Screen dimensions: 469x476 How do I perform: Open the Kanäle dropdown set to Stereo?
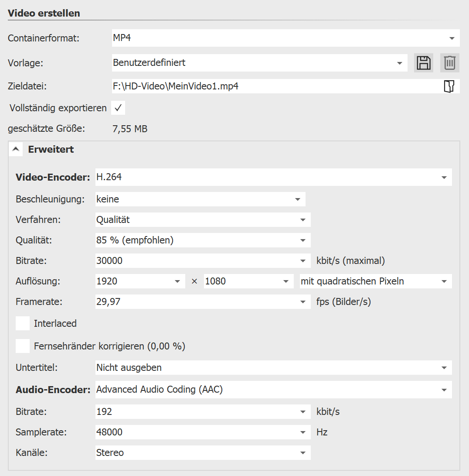point(303,453)
